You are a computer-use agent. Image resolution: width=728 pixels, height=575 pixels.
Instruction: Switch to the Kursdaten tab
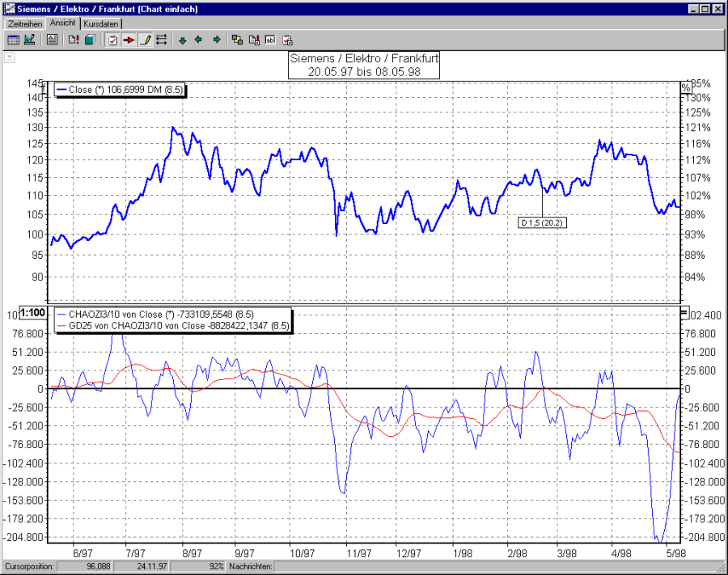100,23
